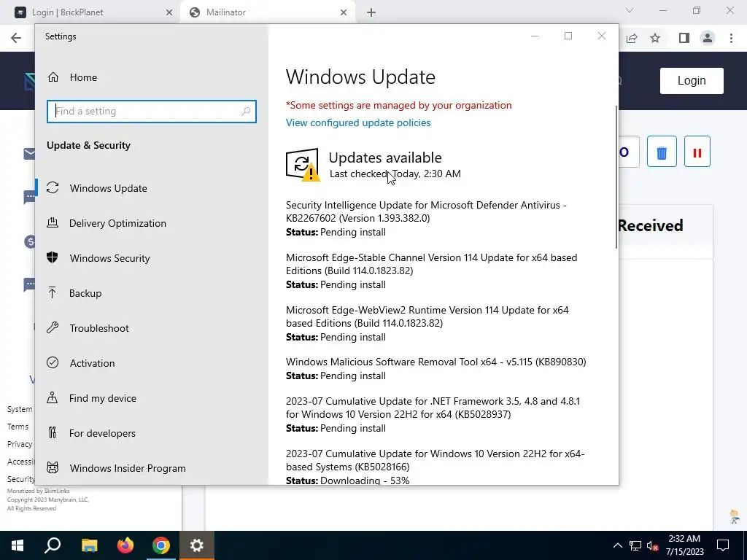Click the Delivery Optimization icon
The height and width of the screenshot is (560, 747).
pos(53,222)
